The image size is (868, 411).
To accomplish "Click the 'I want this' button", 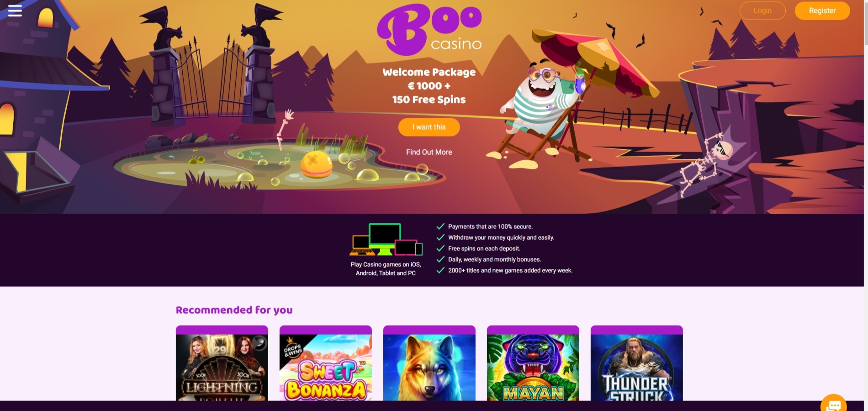I will click(x=429, y=127).
